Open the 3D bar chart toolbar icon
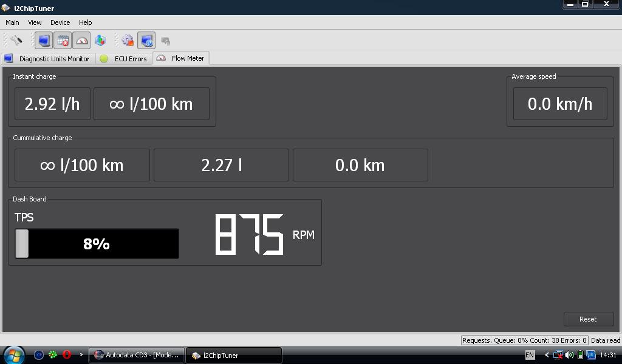Screen dimensions: 622x364 (x=101, y=41)
